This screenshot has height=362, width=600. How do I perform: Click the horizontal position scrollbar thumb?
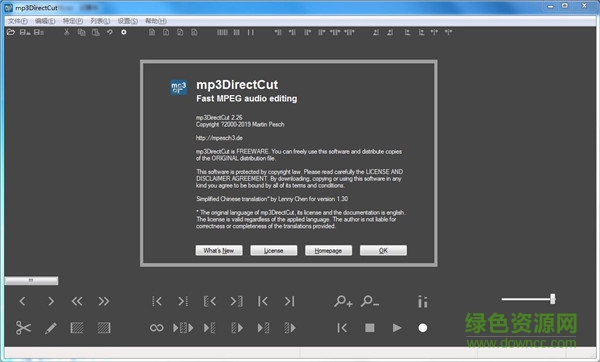click(x=31, y=281)
